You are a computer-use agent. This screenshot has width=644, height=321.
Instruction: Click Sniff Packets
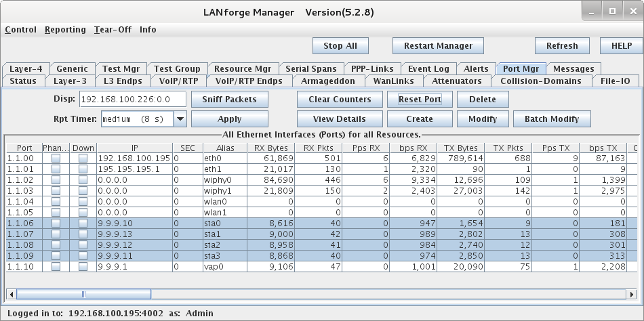(x=230, y=100)
